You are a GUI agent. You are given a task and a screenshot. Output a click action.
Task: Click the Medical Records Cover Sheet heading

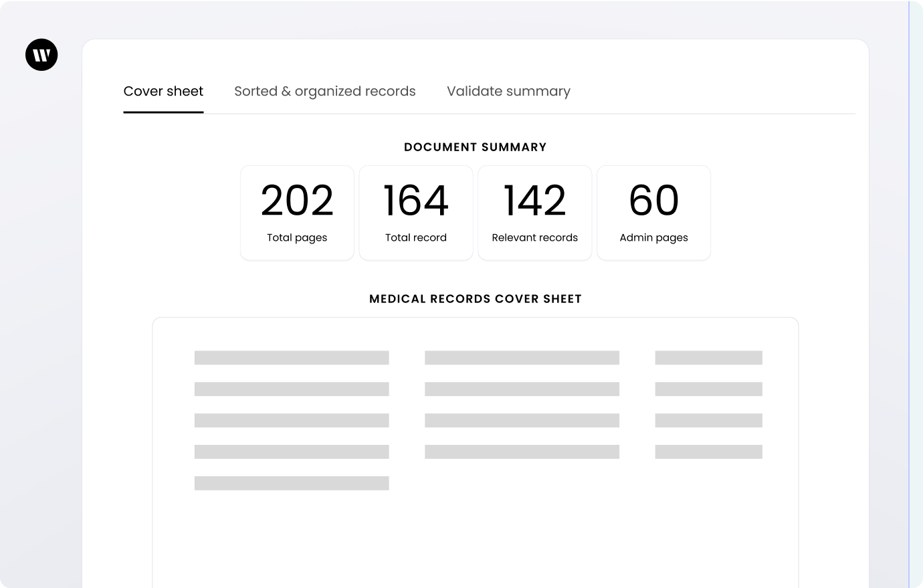pyautogui.click(x=475, y=299)
